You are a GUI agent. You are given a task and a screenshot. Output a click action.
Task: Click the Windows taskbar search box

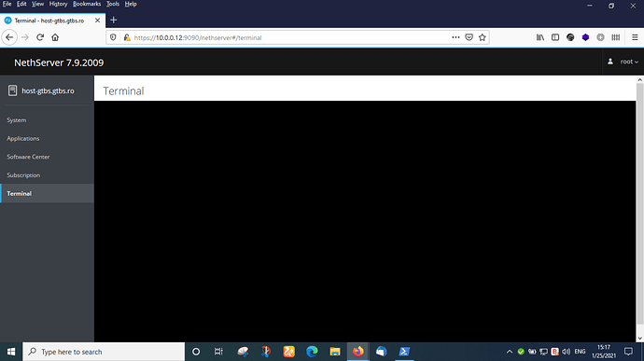[x=104, y=352]
